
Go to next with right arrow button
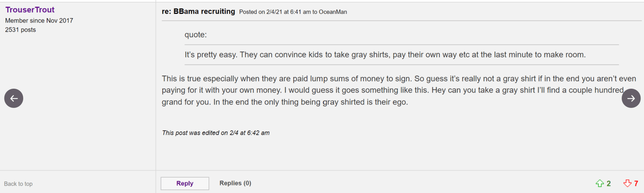(631, 98)
